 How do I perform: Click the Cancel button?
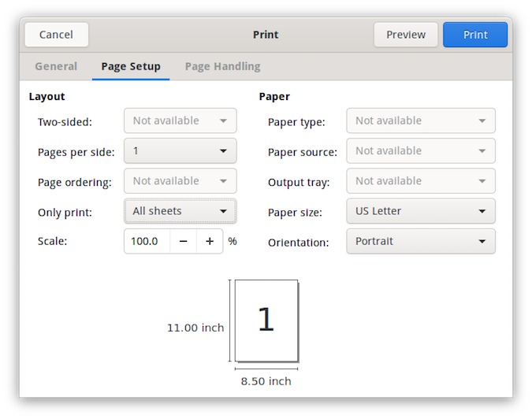[56, 35]
